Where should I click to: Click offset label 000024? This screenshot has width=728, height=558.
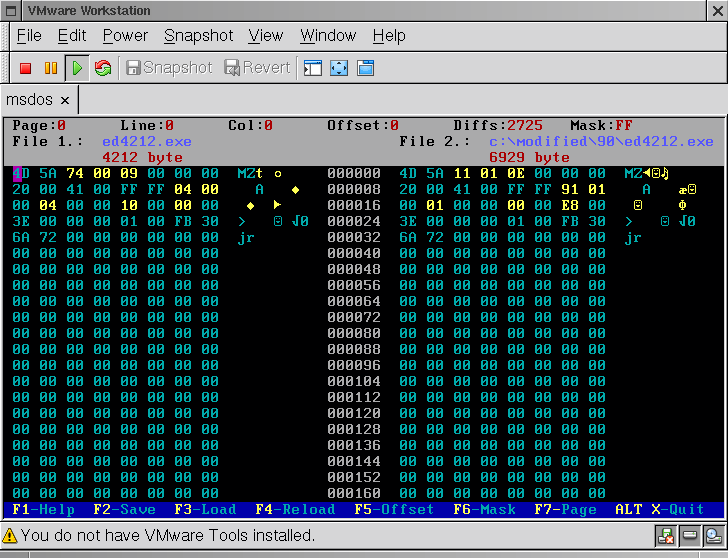(354, 221)
